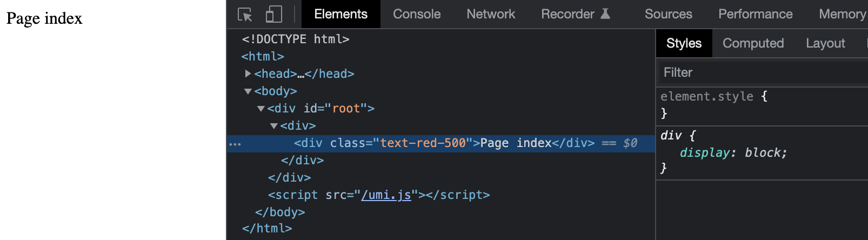
Task: Switch to the Computed pane tab
Action: [753, 43]
